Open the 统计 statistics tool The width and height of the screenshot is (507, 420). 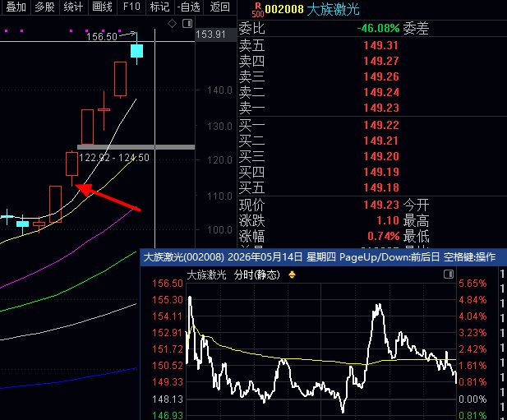pos(73,7)
